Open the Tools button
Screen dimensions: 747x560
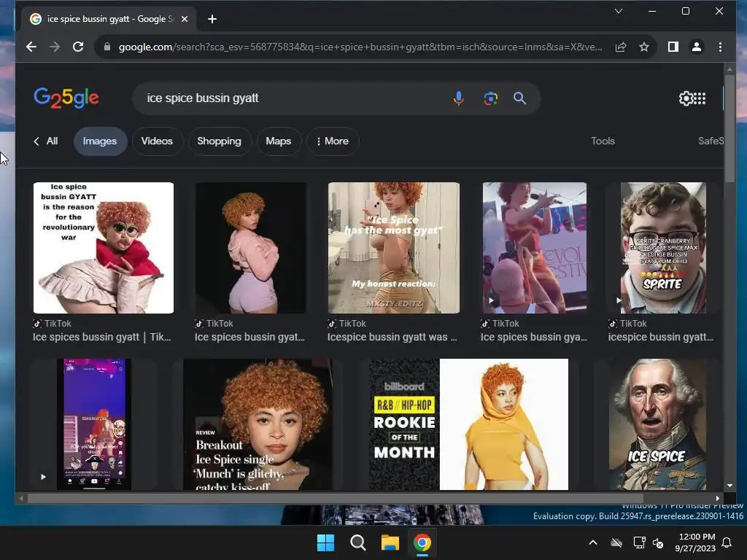603,141
